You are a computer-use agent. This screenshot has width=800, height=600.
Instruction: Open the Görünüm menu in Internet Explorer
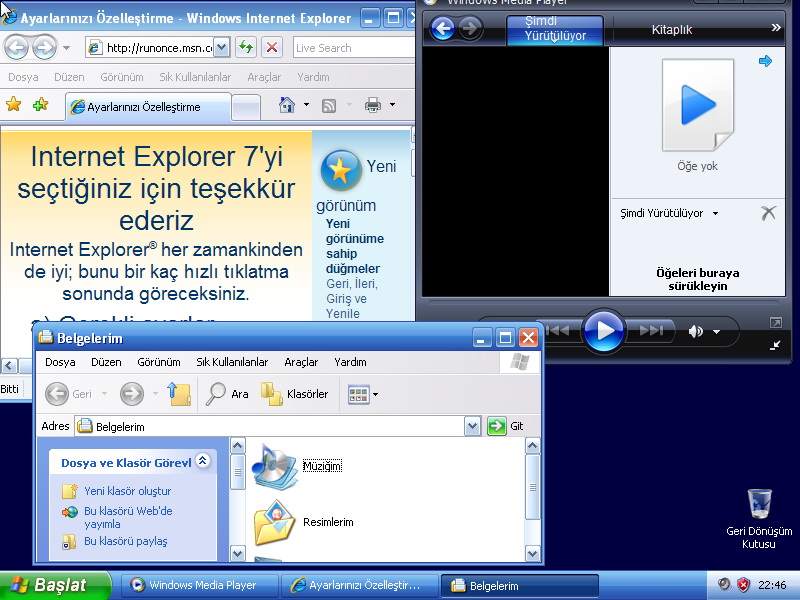coord(121,77)
